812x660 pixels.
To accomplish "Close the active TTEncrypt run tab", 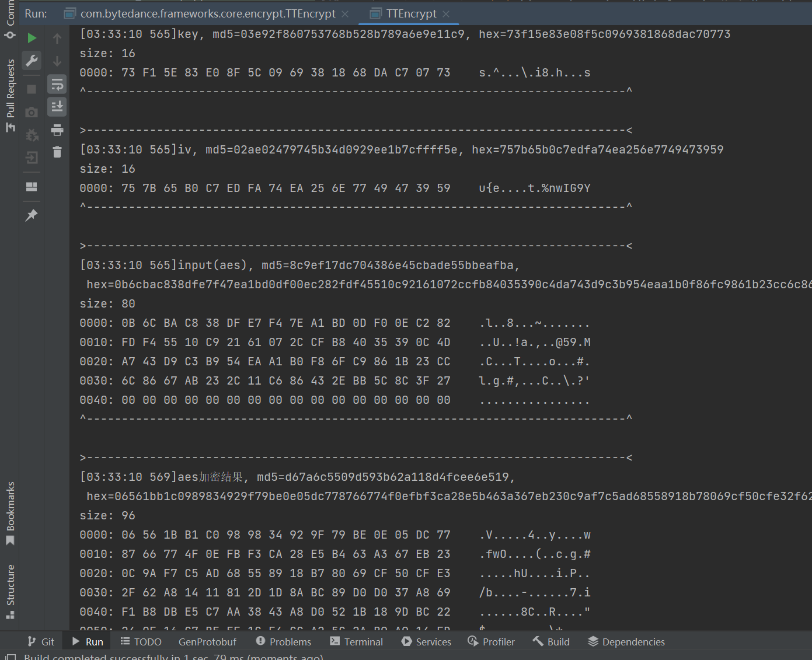I will [447, 13].
